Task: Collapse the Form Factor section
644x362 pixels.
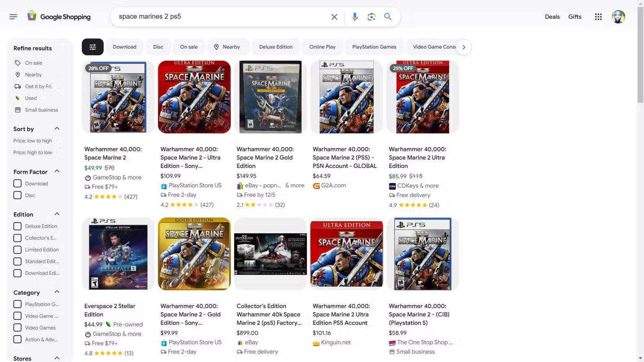Action: (57, 171)
